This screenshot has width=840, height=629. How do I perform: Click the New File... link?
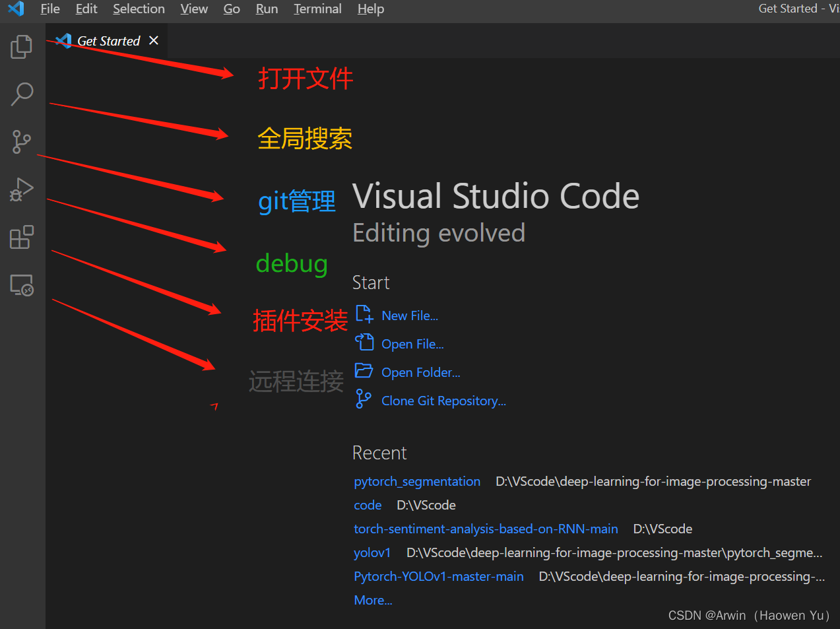pyautogui.click(x=410, y=315)
